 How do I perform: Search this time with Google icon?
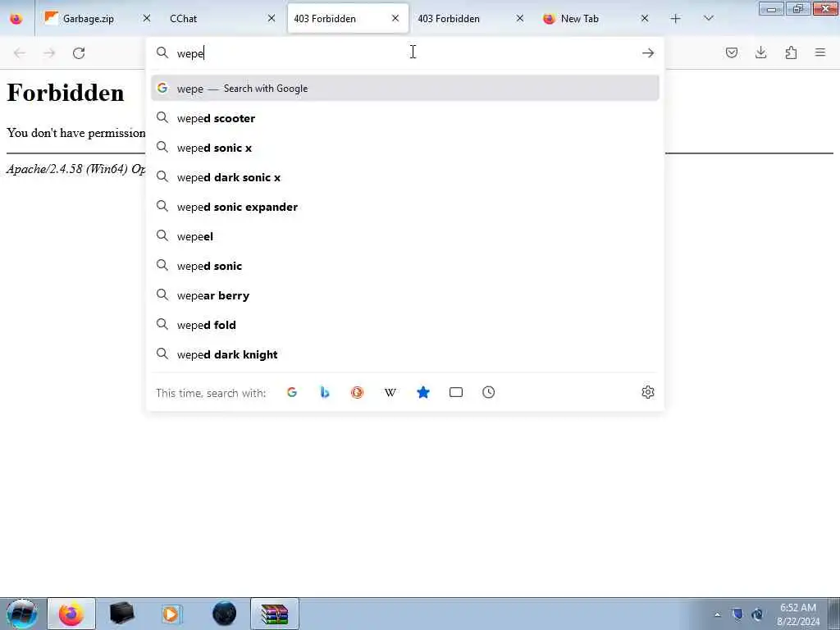point(292,392)
